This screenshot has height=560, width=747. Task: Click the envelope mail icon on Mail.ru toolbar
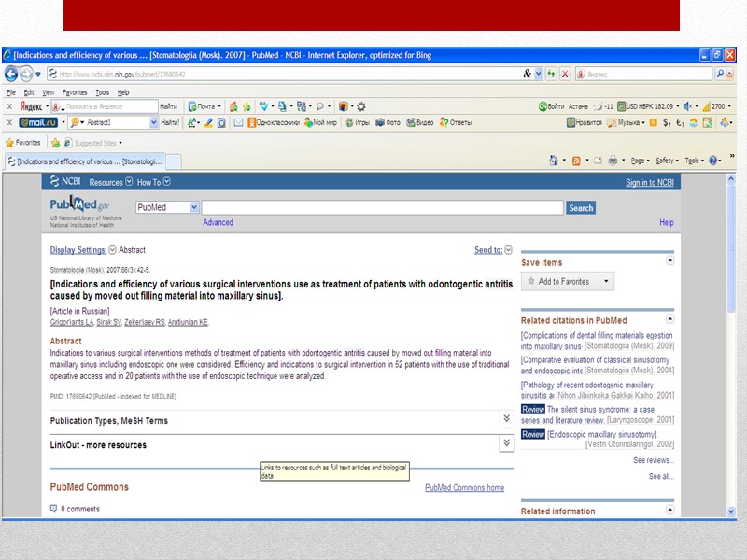point(238,122)
